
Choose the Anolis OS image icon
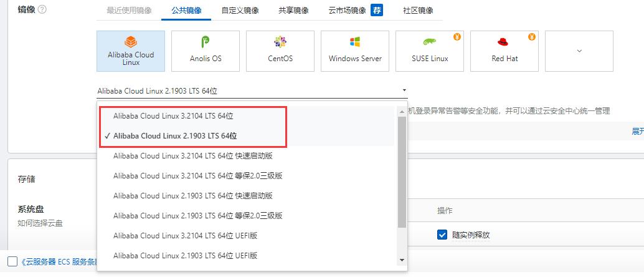(206, 51)
